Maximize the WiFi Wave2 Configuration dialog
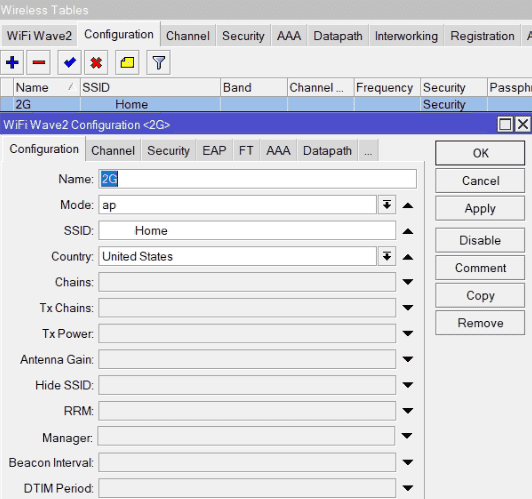 point(505,124)
